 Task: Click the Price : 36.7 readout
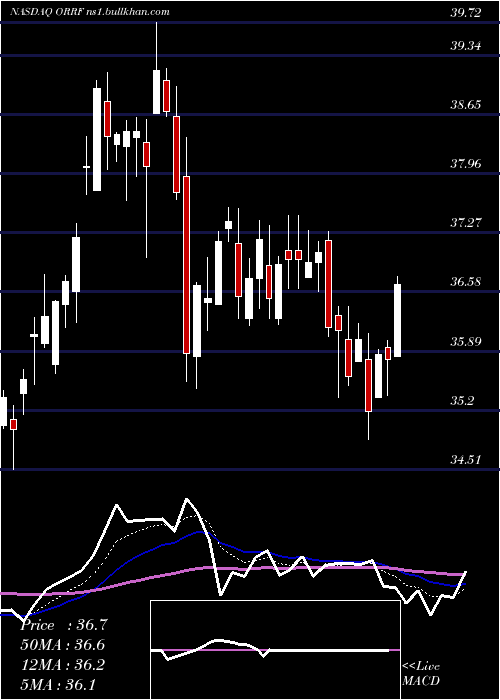pyautogui.click(x=64, y=625)
